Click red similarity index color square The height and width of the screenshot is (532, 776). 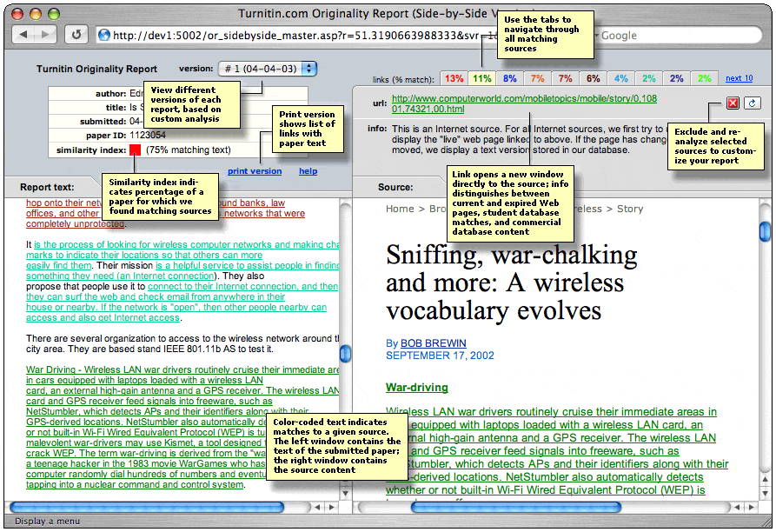click(136, 150)
